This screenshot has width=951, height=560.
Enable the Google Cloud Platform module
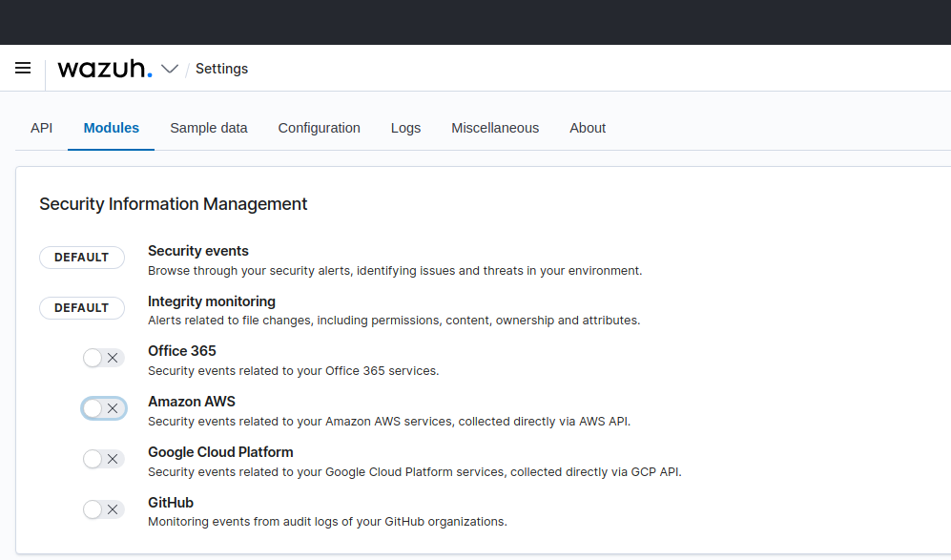pyautogui.click(x=96, y=458)
